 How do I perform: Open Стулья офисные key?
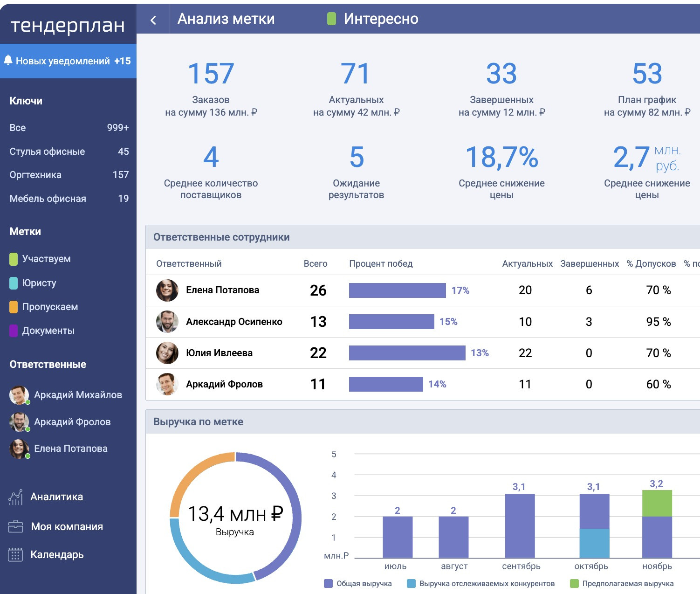click(47, 152)
